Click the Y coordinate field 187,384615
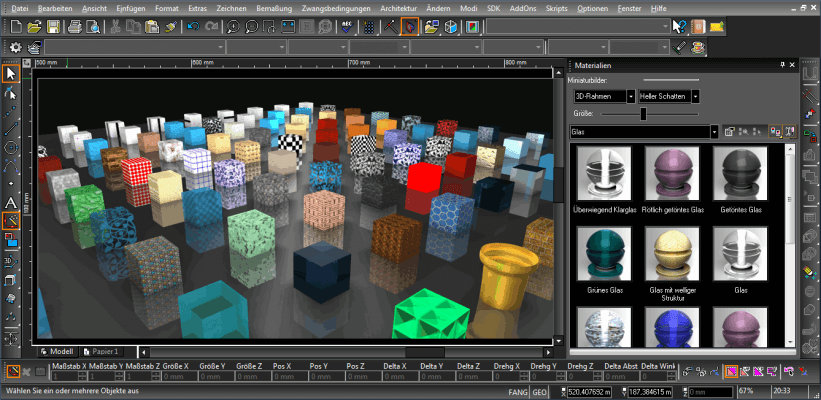 click(x=650, y=392)
